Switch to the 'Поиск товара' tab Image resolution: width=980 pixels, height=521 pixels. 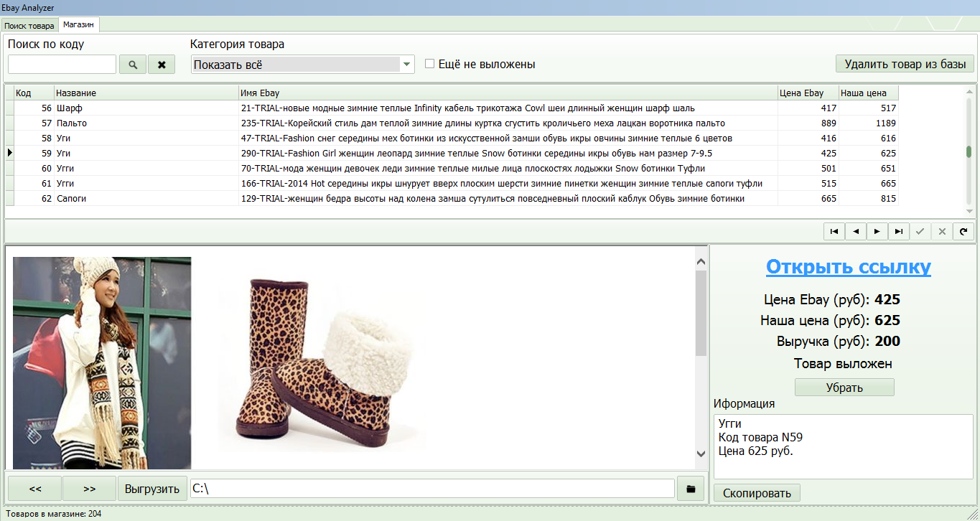point(29,25)
